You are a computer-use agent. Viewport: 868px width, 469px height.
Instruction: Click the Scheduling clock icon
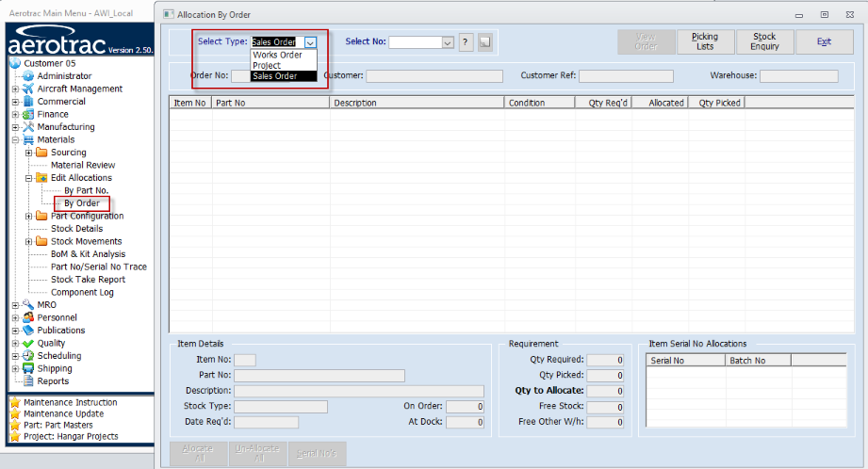tap(28, 356)
